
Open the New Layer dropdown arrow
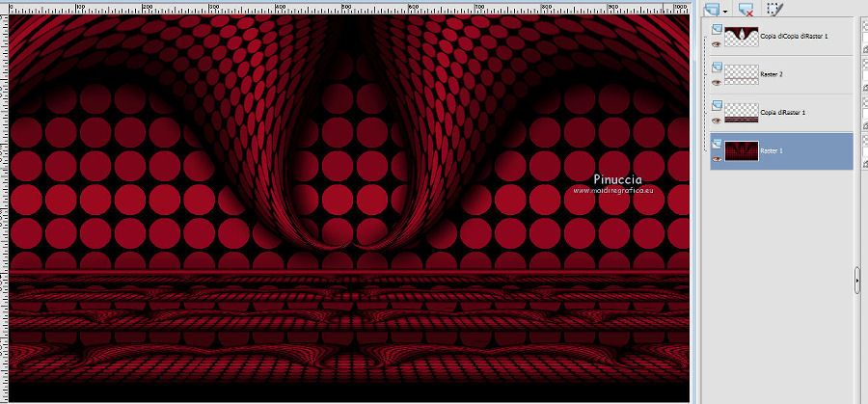(724, 12)
